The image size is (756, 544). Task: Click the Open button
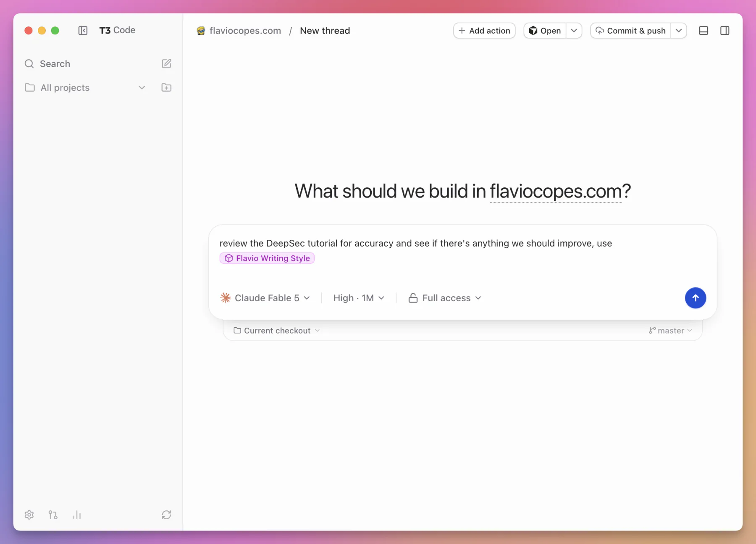point(545,31)
